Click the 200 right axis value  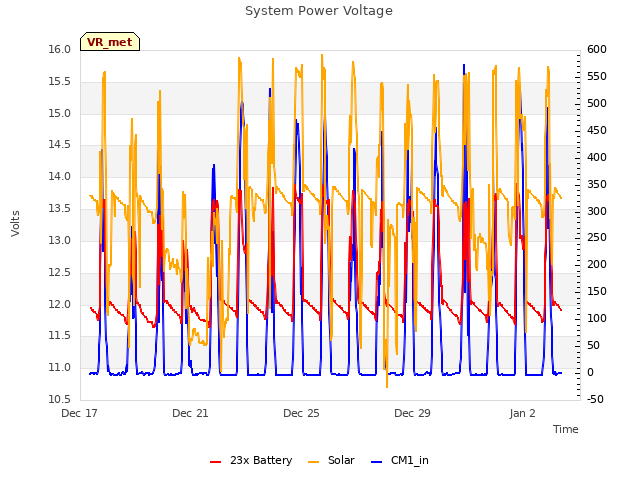click(597, 264)
